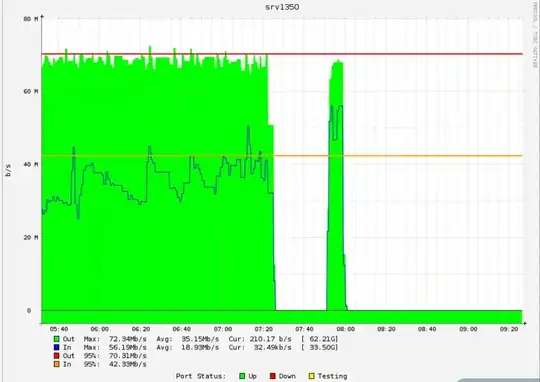Click the In total 33.50G
The width and height of the screenshot is (540, 382).
(319, 347)
